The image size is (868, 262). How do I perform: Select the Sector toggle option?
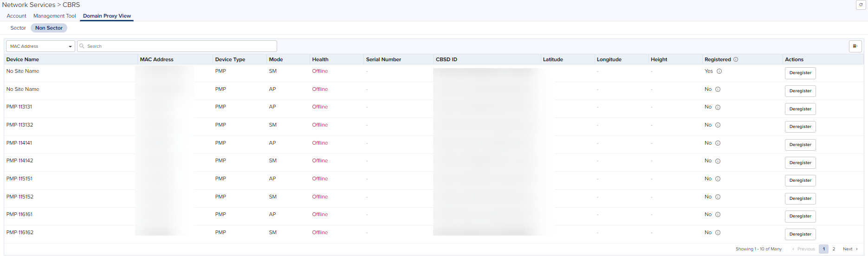pyautogui.click(x=18, y=28)
